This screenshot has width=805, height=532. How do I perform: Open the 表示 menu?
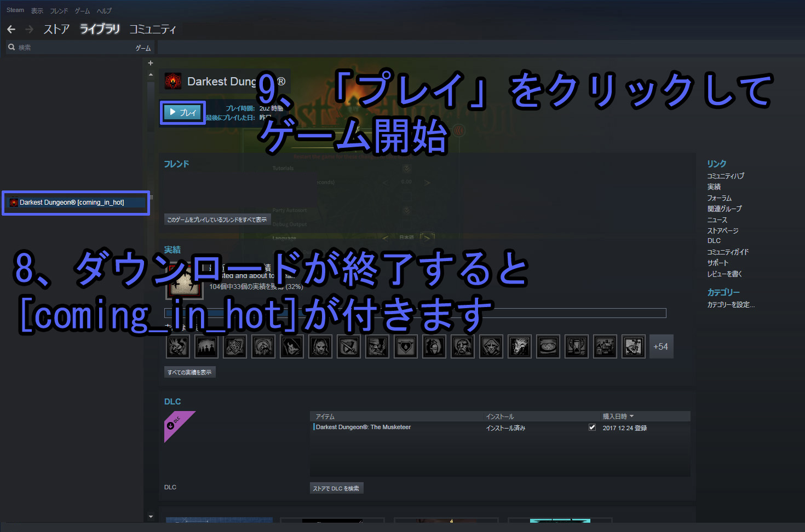click(x=37, y=11)
